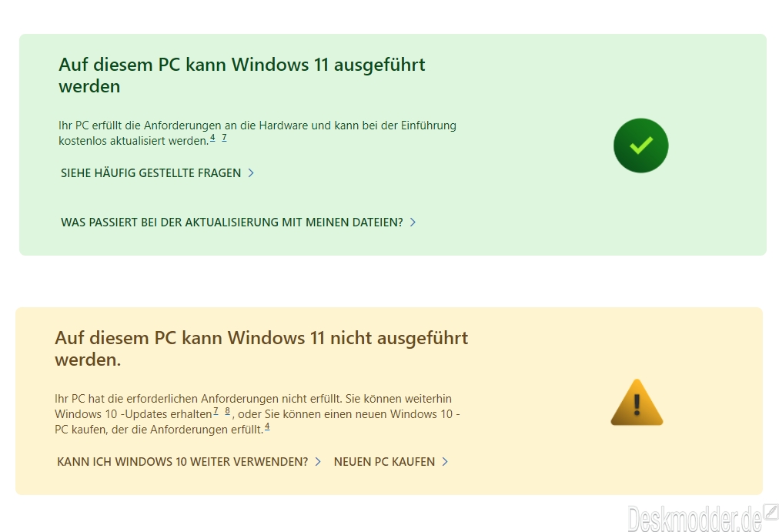This screenshot has height=532, width=779.
Task: Open footnote 8 in the yellow panel
Action: tap(228, 411)
